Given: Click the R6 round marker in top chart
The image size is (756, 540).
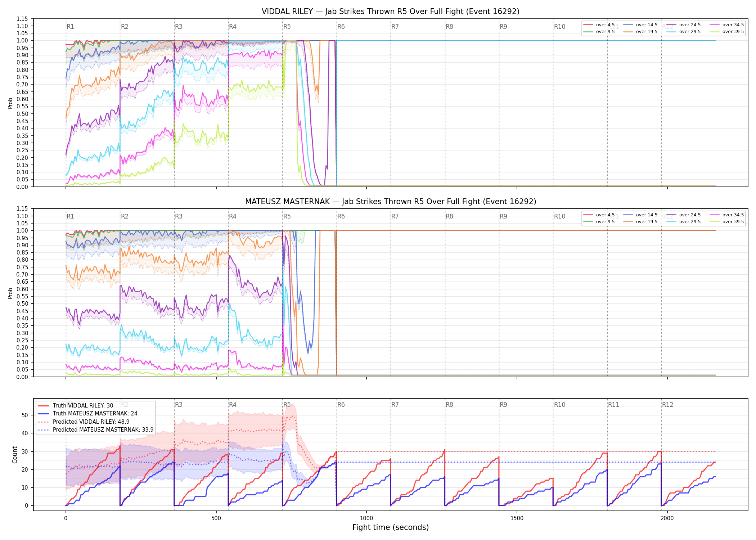Looking at the screenshot, I should (x=341, y=27).
